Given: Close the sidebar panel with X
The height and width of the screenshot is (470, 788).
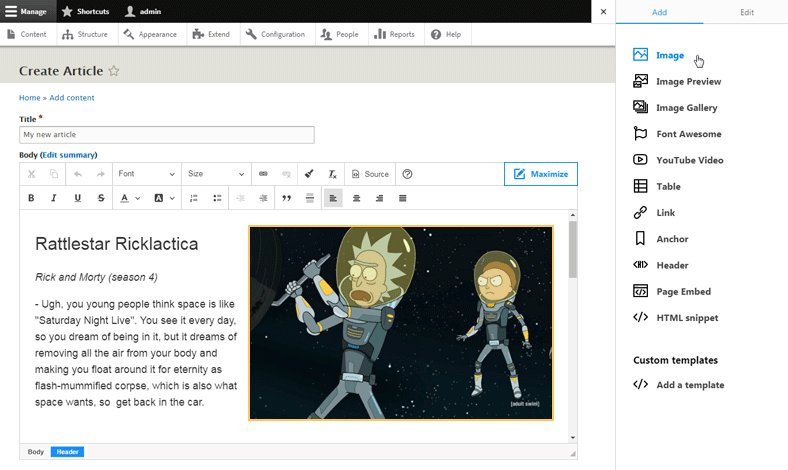Looking at the screenshot, I should pyautogui.click(x=604, y=12).
